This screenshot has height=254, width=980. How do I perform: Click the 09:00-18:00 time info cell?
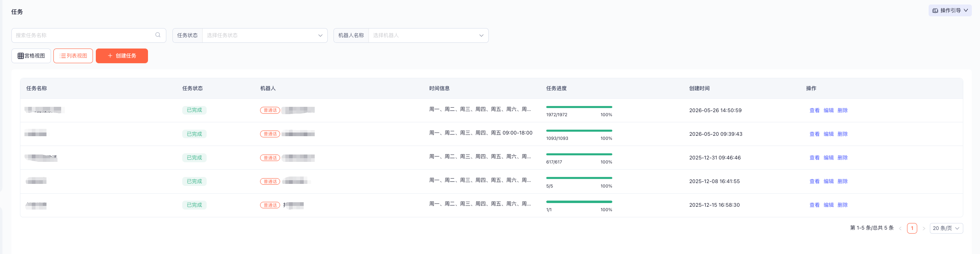[481, 133]
